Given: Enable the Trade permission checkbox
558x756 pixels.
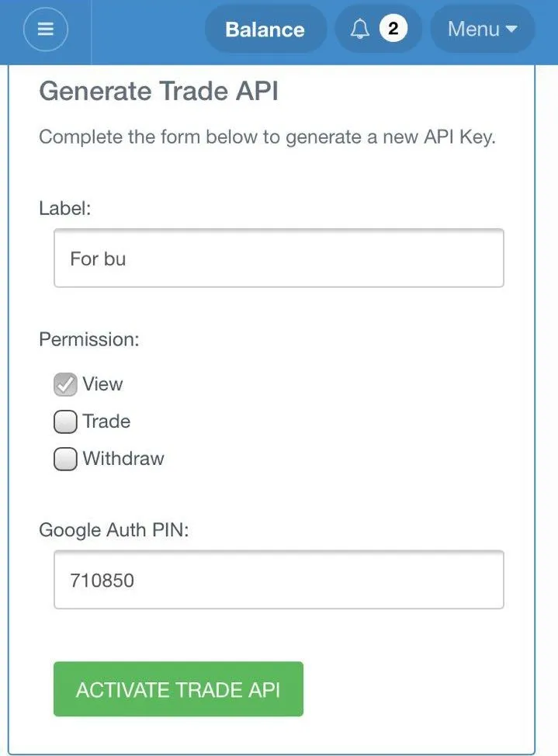Looking at the screenshot, I should (65, 422).
